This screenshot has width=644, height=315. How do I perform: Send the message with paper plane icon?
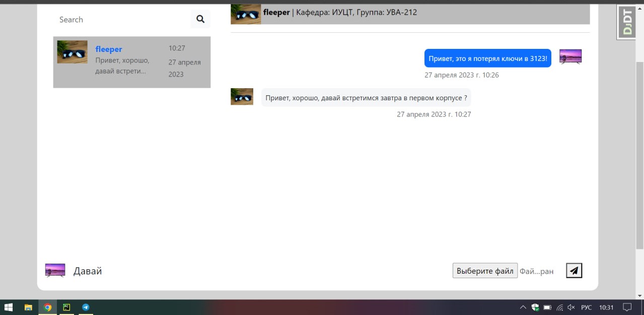574,271
